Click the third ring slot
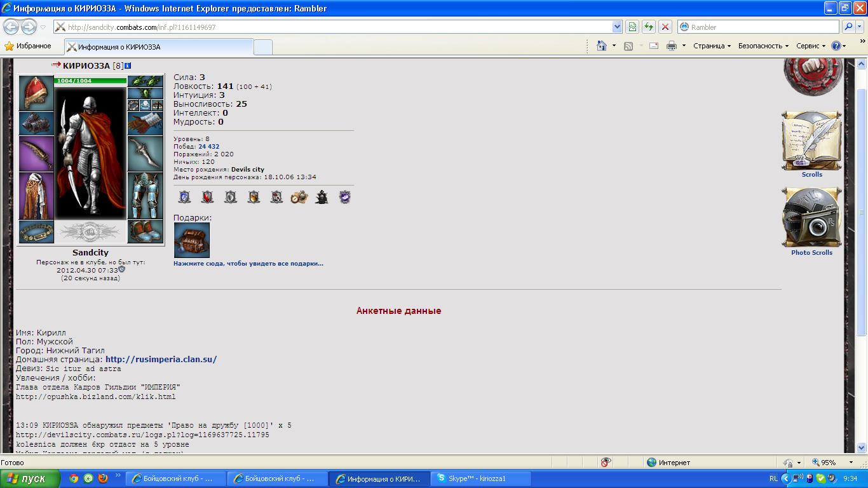Viewport: 868px width, 488px height. click(158, 105)
